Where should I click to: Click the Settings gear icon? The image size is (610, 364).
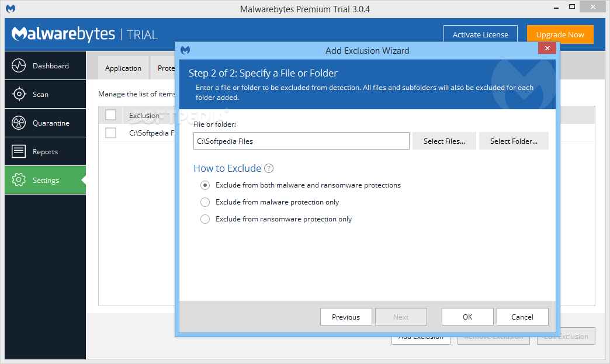tap(19, 180)
